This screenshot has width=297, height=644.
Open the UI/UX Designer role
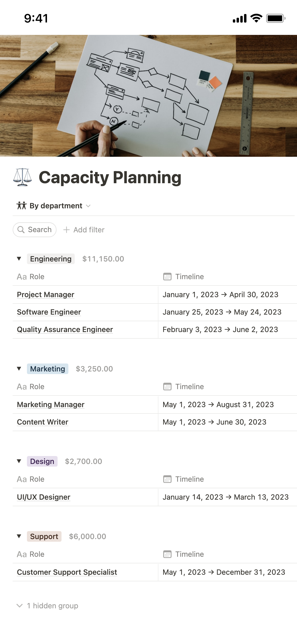[x=44, y=497]
